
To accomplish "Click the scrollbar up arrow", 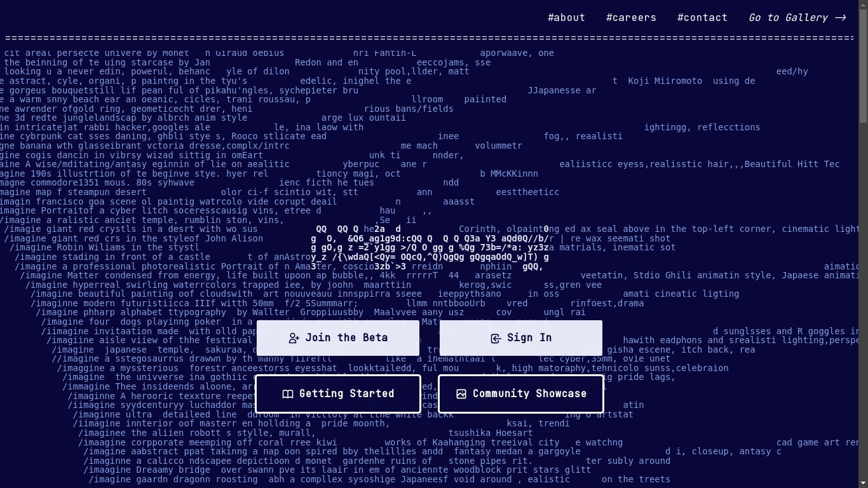I will (863, 4).
